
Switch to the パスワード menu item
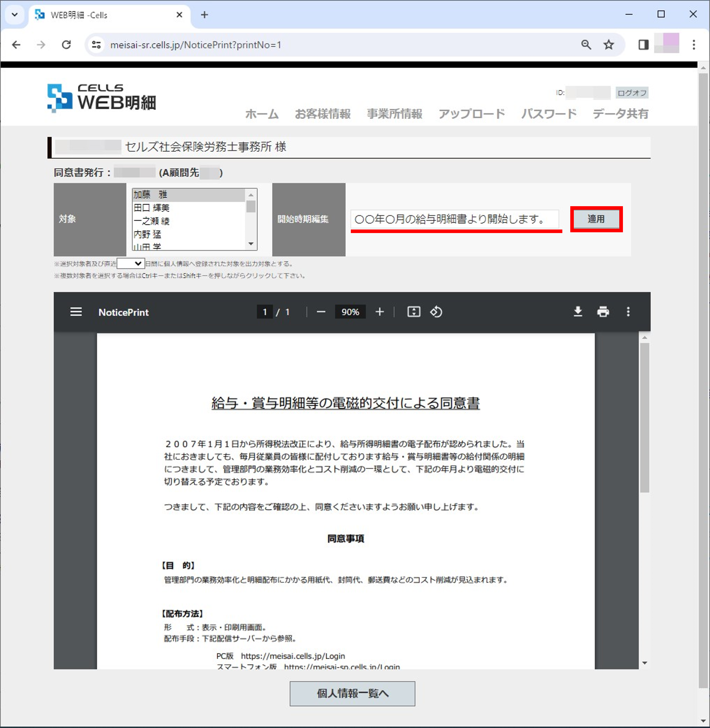click(x=548, y=114)
